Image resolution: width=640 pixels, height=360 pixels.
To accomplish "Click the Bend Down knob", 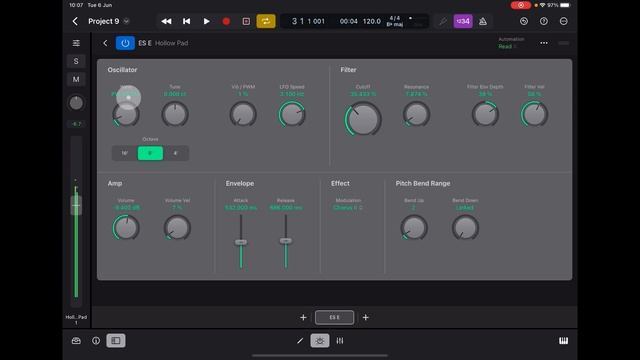I will click(x=465, y=228).
